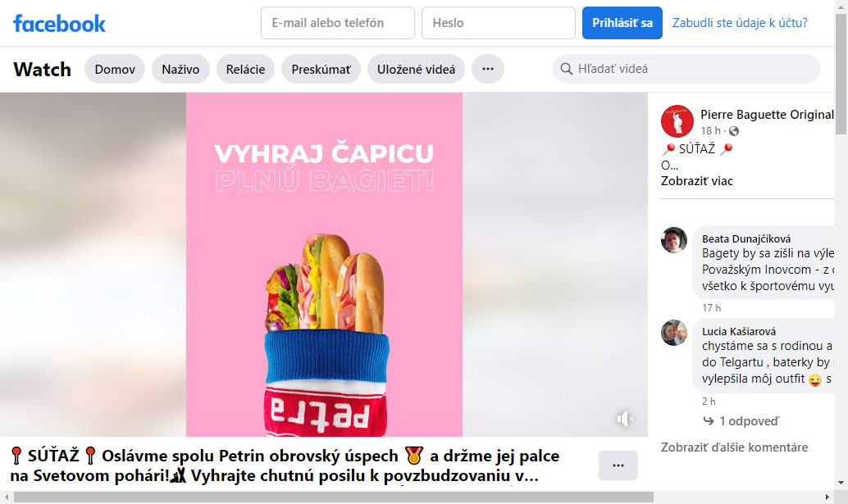Click the Prihlásiť sa login button

tap(622, 23)
